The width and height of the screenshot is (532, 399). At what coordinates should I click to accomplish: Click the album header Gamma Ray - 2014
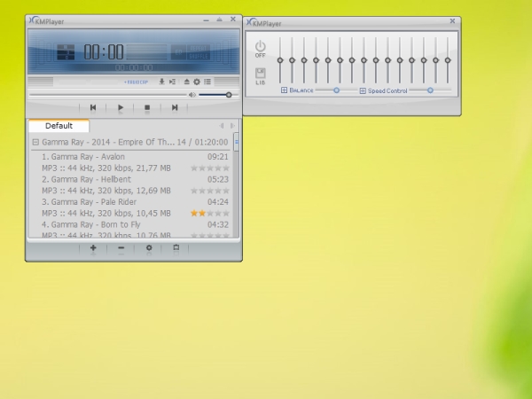(x=108, y=142)
